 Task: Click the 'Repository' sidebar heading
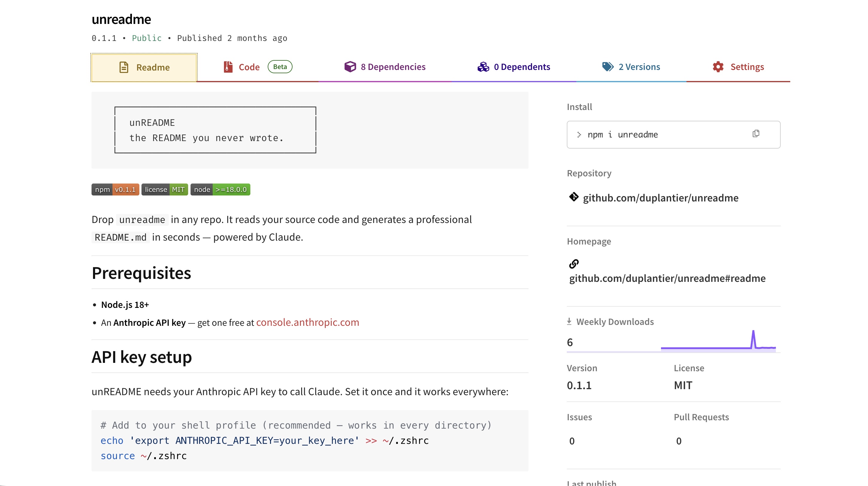(589, 173)
